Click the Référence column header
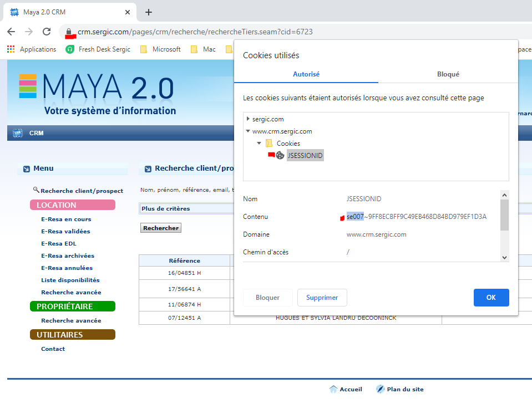This screenshot has height=414, width=532. [185, 260]
